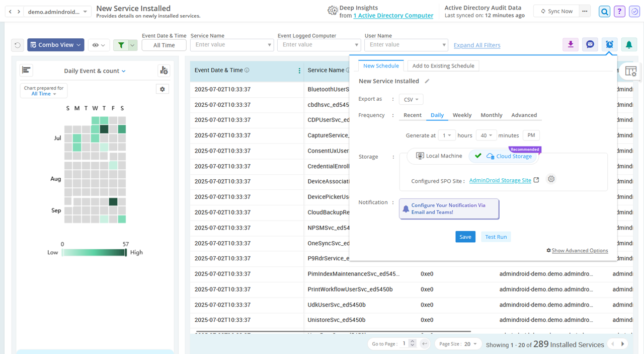Open the email chat notification icon
The width and height of the screenshot is (644, 354).
[x=590, y=44]
